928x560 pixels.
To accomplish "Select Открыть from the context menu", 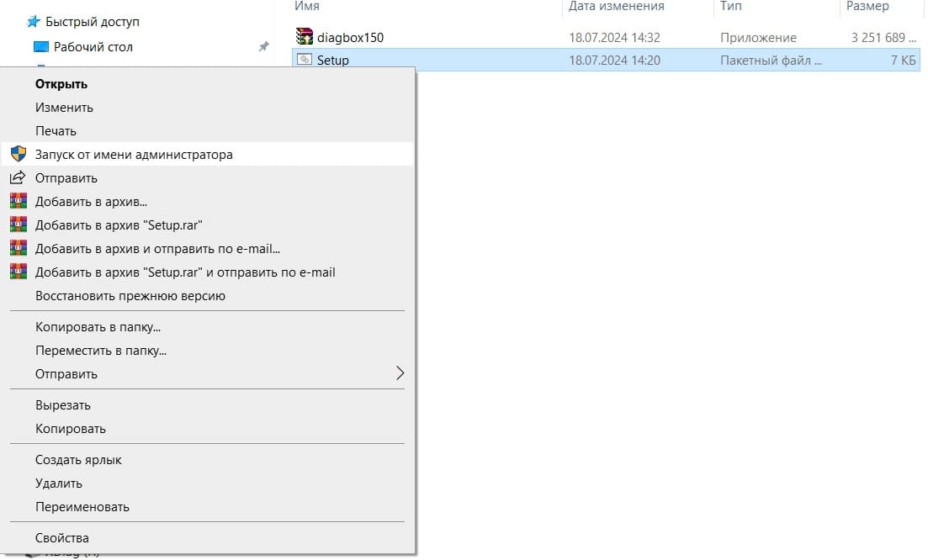I will click(61, 84).
